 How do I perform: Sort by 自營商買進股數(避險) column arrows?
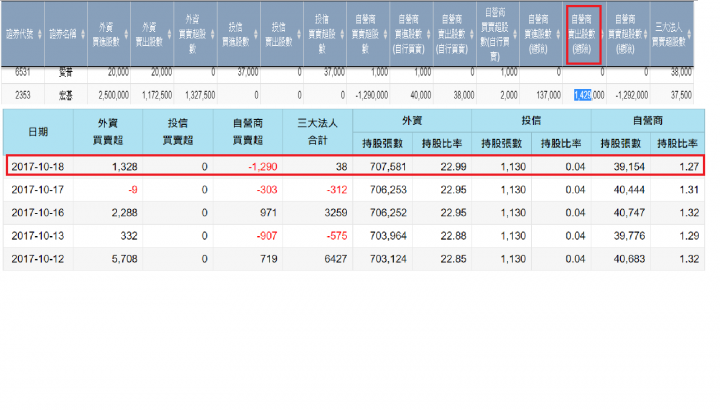click(x=558, y=34)
